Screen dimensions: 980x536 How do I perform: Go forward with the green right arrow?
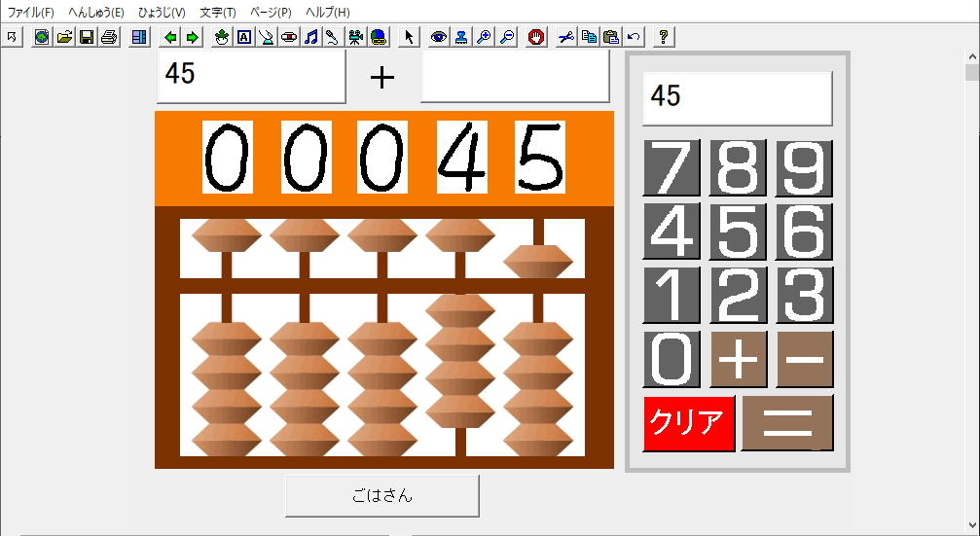pyautogui.click(x=192, y=37)
